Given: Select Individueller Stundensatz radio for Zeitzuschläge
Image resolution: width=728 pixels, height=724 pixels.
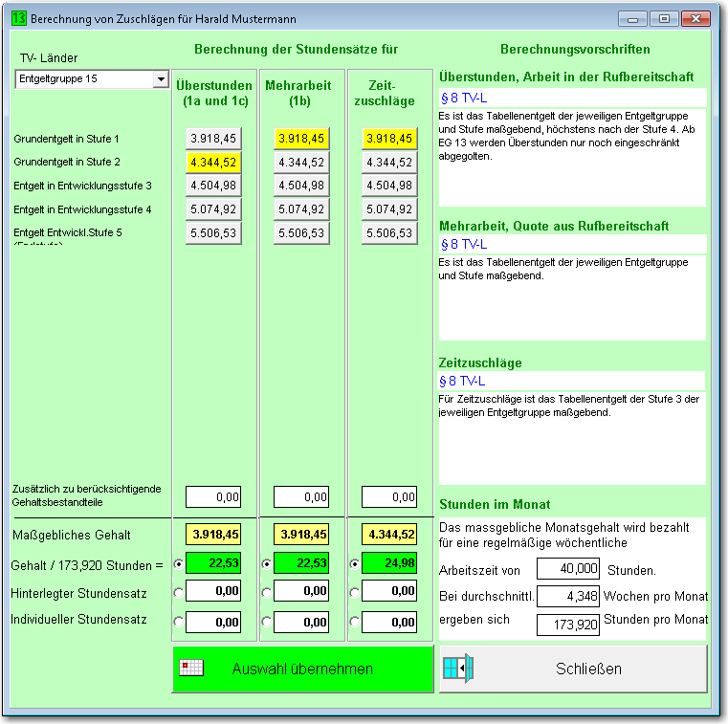Looking at the screenshot, I should click(354, 622).
